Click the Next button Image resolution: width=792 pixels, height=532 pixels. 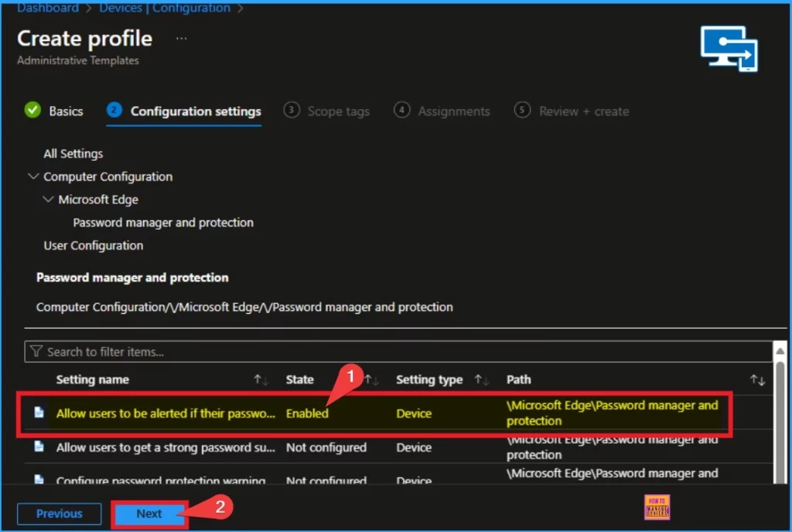pos(149,514)
